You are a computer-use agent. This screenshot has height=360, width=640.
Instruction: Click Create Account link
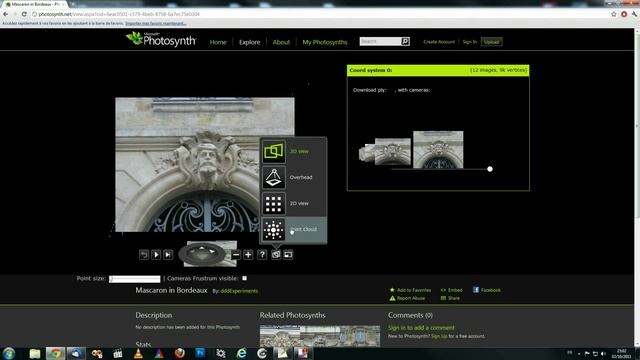[x=439, y=42]
